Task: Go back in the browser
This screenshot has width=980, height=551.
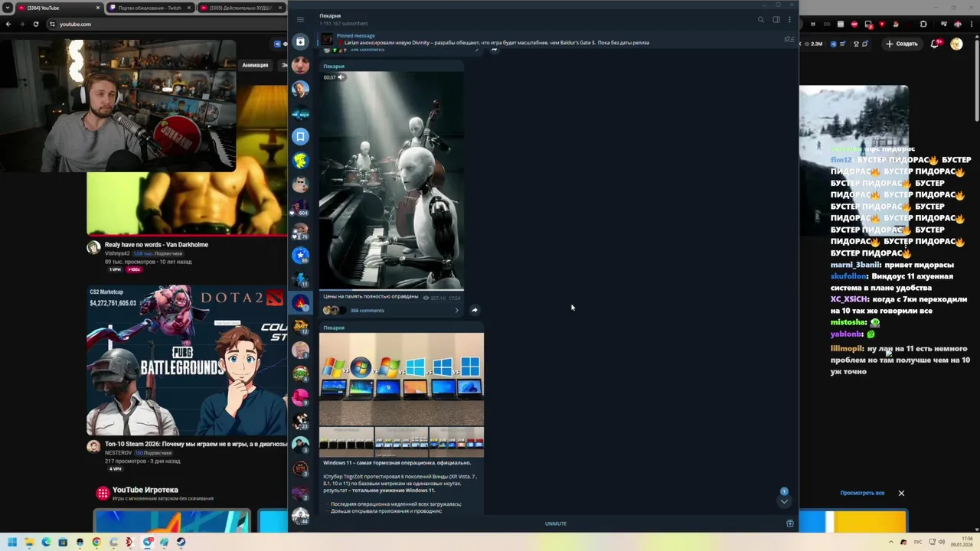Action: (x=8, y=24)
